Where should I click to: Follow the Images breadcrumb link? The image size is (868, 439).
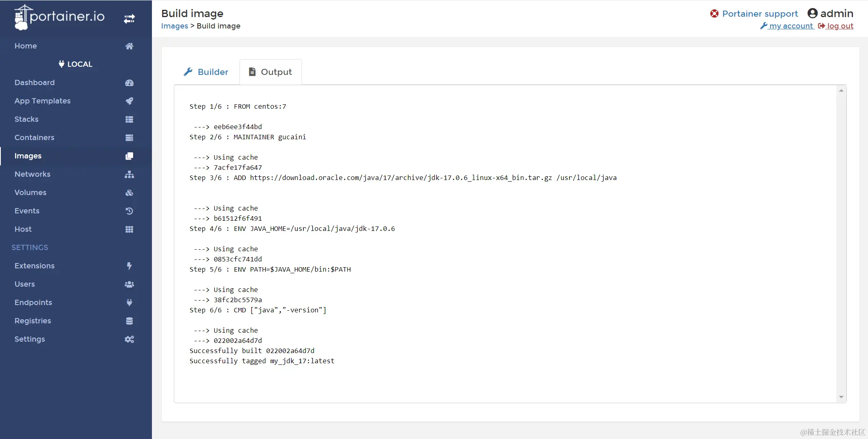(x=174, y=26)
